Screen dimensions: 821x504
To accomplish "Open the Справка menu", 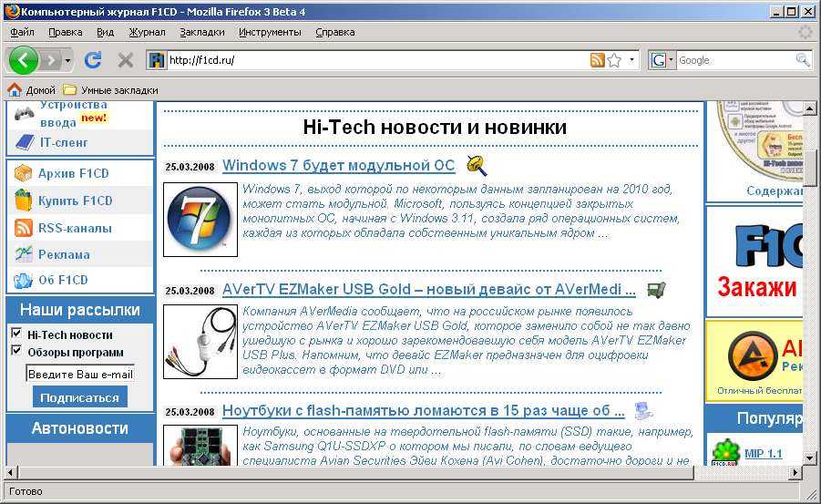I will coord(335,32).
